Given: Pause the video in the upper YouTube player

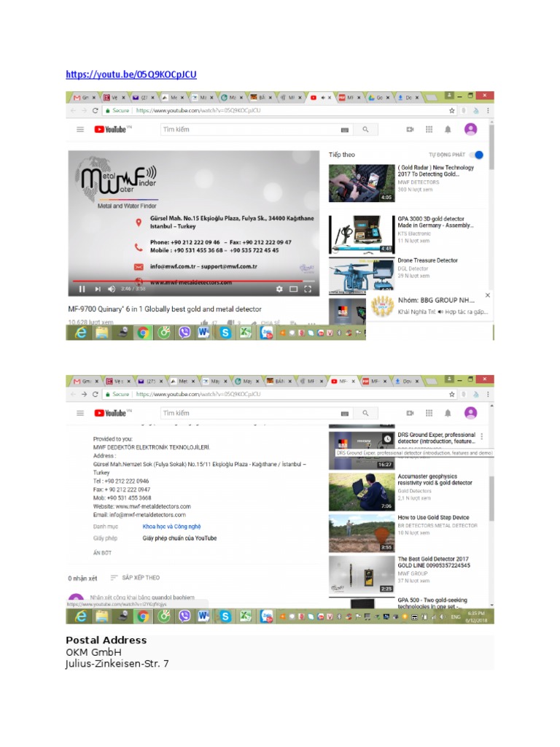Looking at the screenshot, I should pyautogui.click(x=82, y=289).
